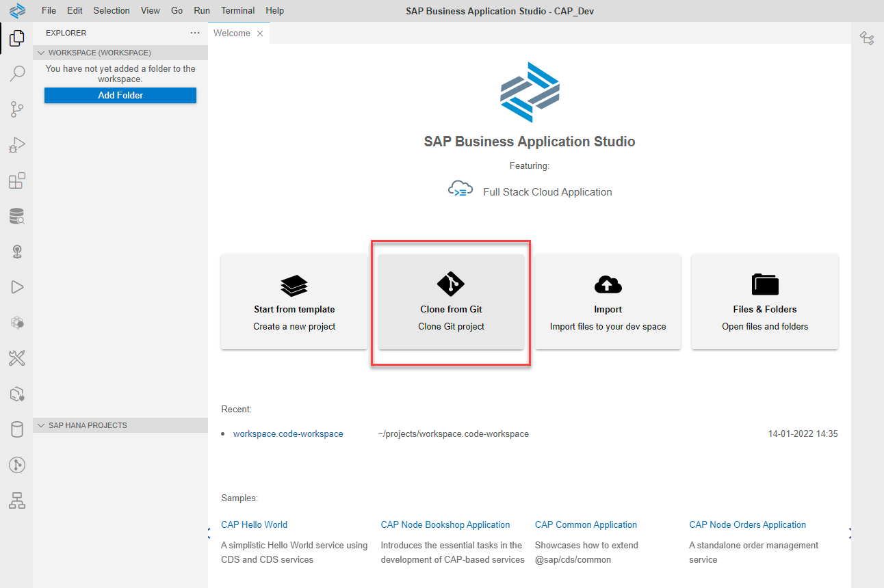Open the crossed tools icon in activity bar

16,358
